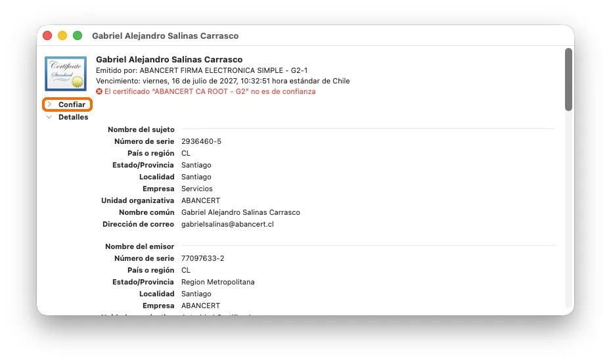Screen dimensions: 611x364
Task: Select Nombre común value Gabriel Alejandro Salinas Carrasco
Action: coord(240,212)
